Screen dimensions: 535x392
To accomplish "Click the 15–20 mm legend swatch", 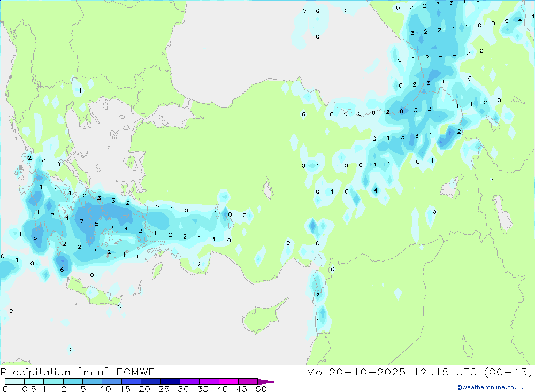I will tap(132, 381).
